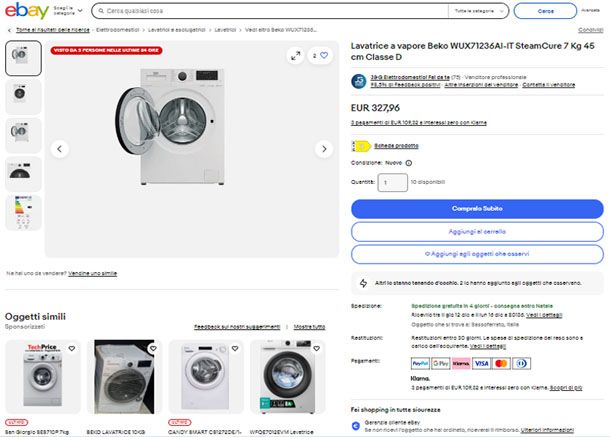Click the blue-outlined Cerca button
The height and width of the screenshot is (437, 610).
545,11
